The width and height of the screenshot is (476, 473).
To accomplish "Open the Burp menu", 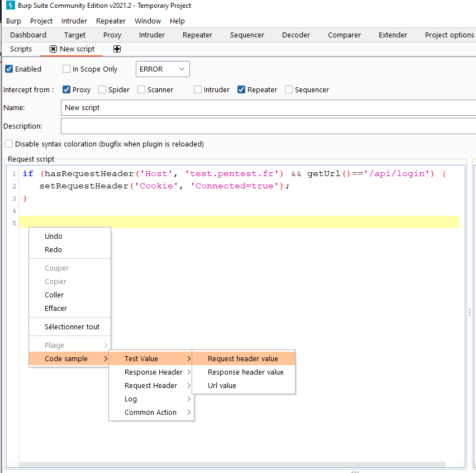I will pos(13,21).
